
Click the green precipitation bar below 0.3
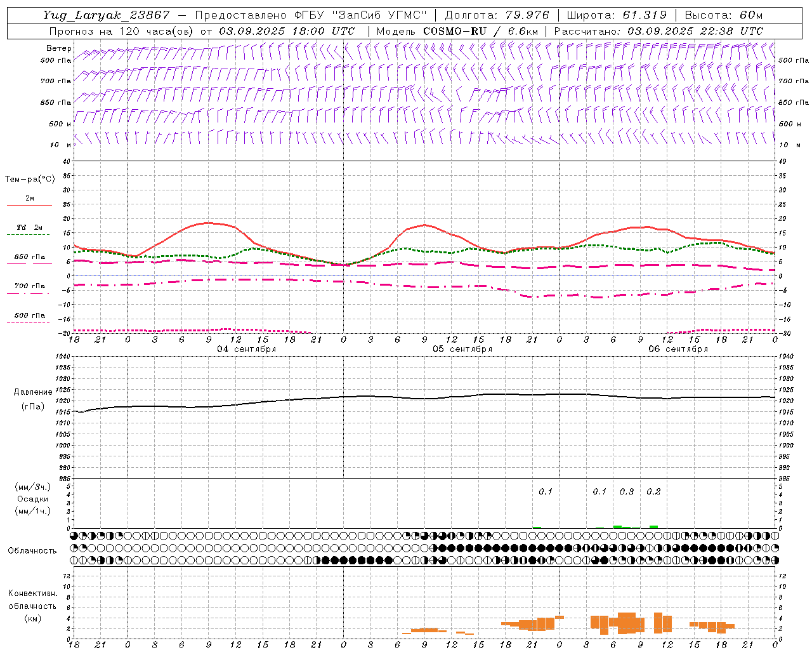pos(617,527)
